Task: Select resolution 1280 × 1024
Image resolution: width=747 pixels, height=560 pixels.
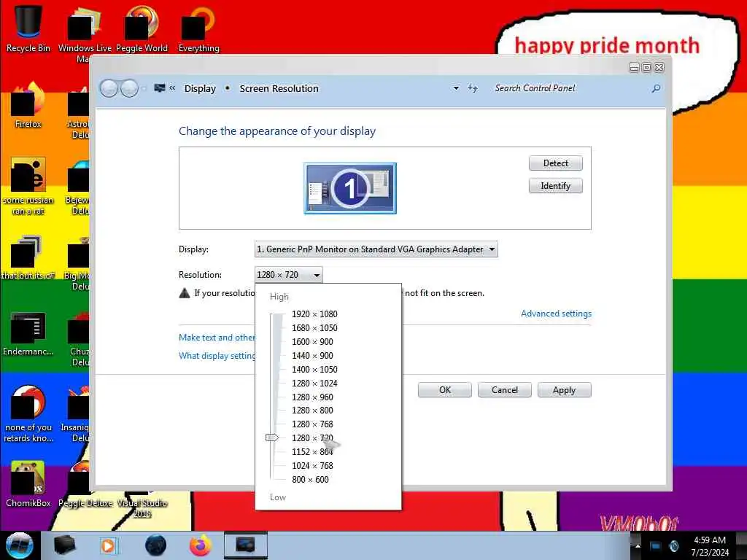Action: (x=314, y=383)
